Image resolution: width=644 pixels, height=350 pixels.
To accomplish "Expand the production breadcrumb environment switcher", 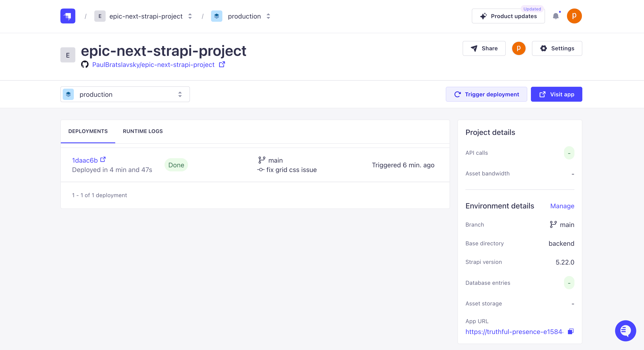I will coord(268,16).
